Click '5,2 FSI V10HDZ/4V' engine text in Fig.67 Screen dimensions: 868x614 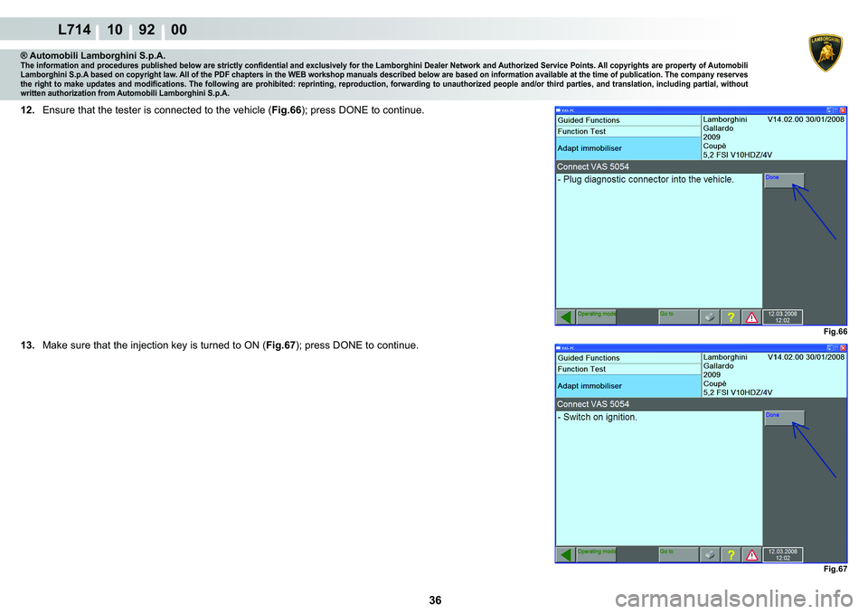pos(738,392)
